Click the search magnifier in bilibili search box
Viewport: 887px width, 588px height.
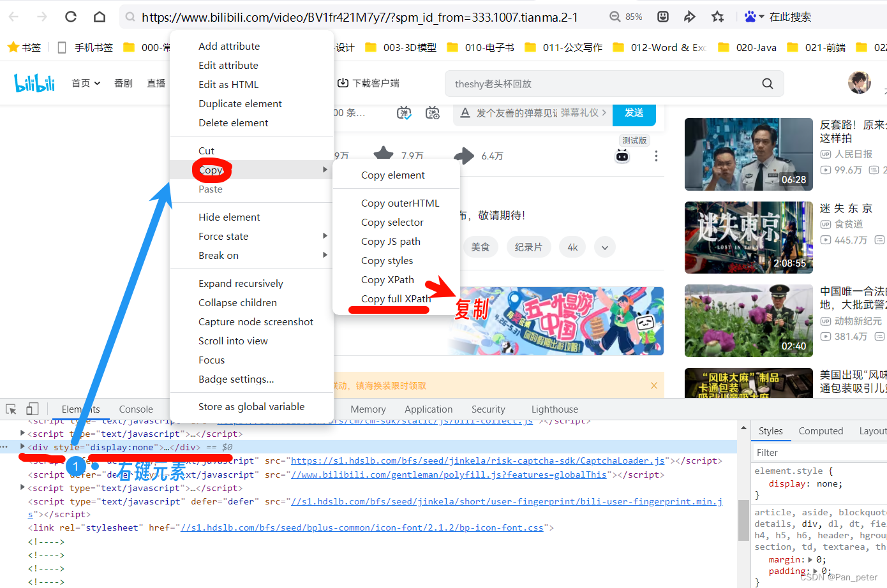tap(768, 84)
